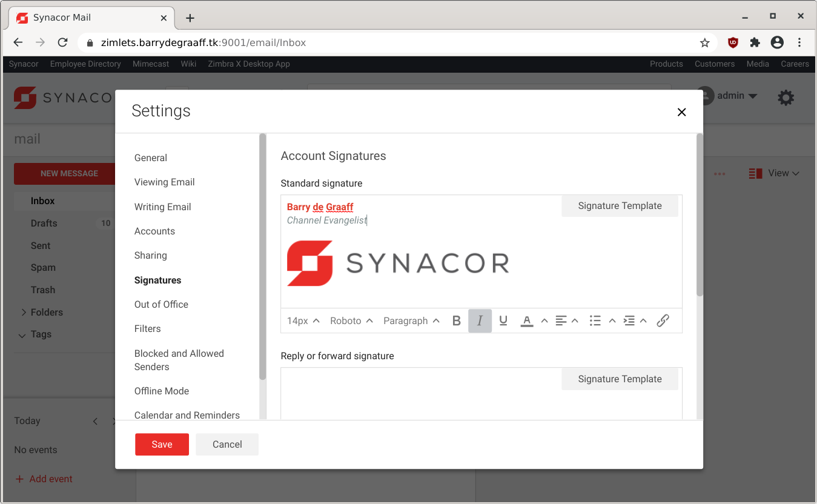Click the settings sidebar scrollbar
The image size is (817, 504).
tap(262, 256)
